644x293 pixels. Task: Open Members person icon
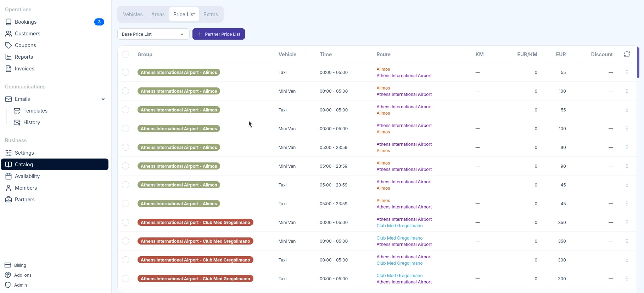(x=9, y=188)
